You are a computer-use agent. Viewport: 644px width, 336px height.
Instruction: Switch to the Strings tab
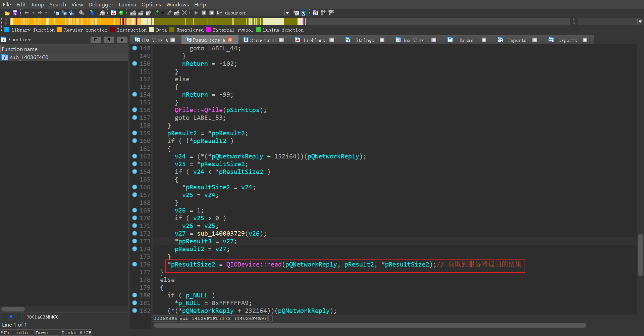tap(364, 40)
